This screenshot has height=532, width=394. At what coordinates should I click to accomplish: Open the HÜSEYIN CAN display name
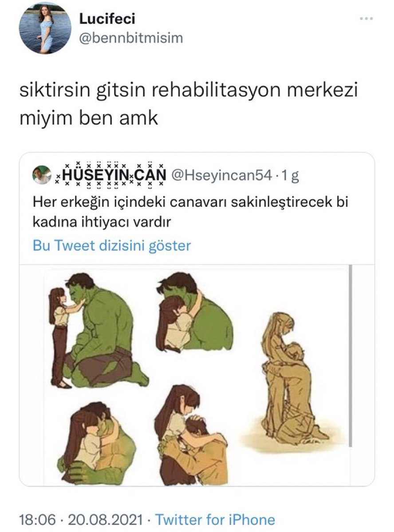(110, 175)
